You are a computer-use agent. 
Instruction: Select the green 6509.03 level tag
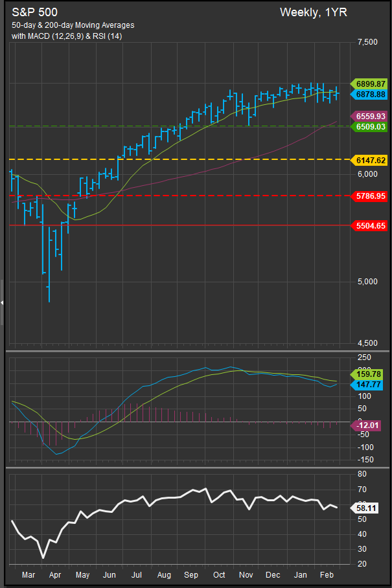(369, 127)
